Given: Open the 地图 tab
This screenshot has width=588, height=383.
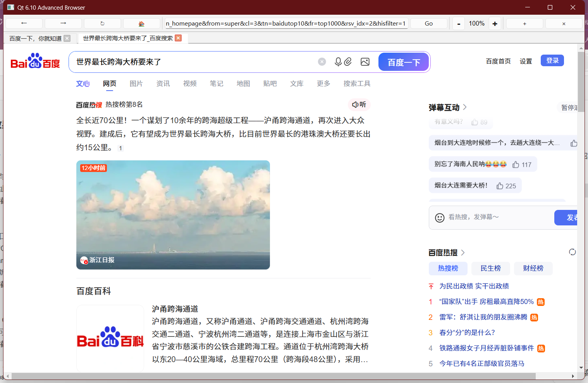Looking at the screenshot, I should pyautogui.click(x=243, y=84).
